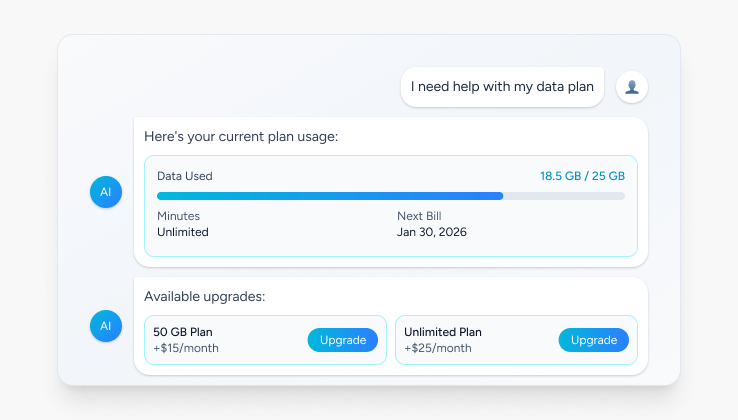Click the AI avatar beside plan usage message

coord(105,192)
